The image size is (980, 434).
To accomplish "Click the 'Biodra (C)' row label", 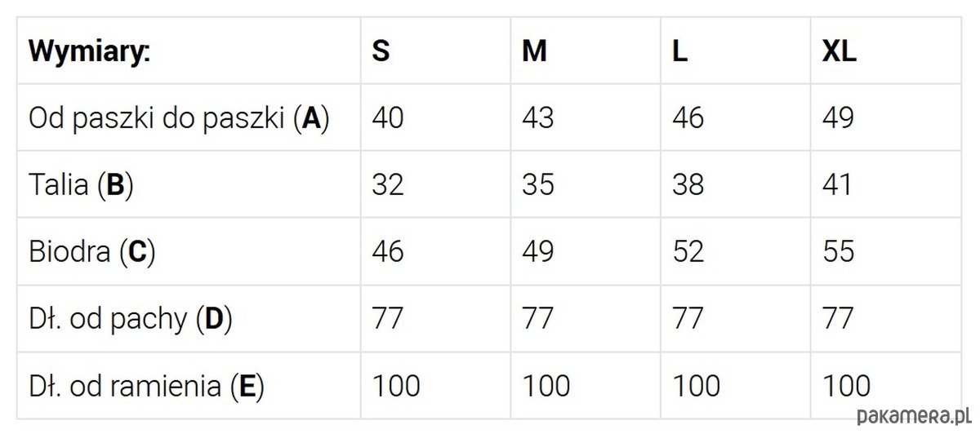I will [x=92, y=251].
